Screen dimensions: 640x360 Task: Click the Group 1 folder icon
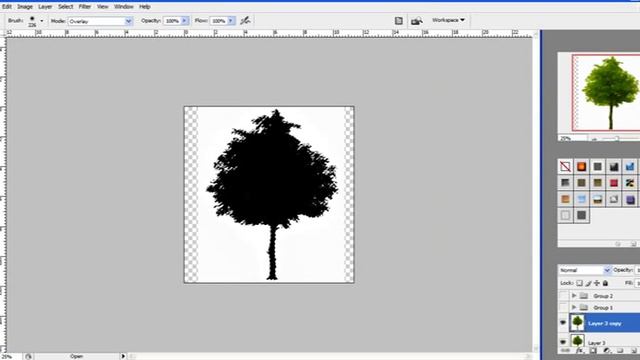tap(584, 307)
